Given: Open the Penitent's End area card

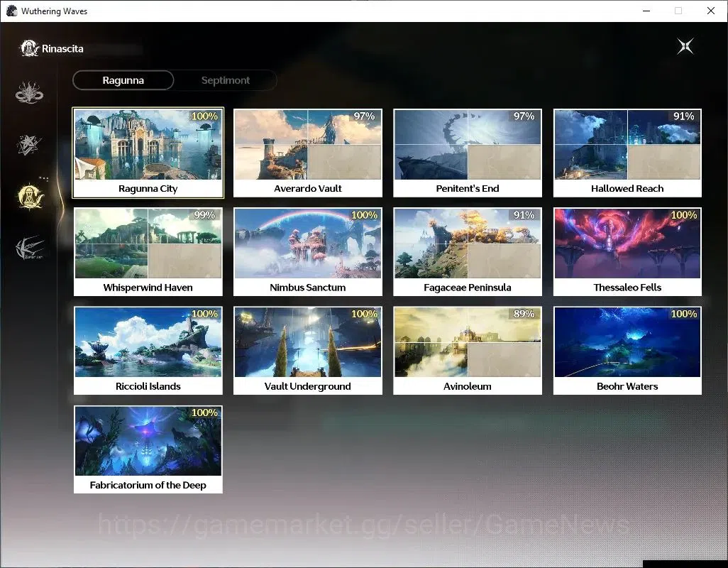Looking at the screenshot, I should pos(468,153).
